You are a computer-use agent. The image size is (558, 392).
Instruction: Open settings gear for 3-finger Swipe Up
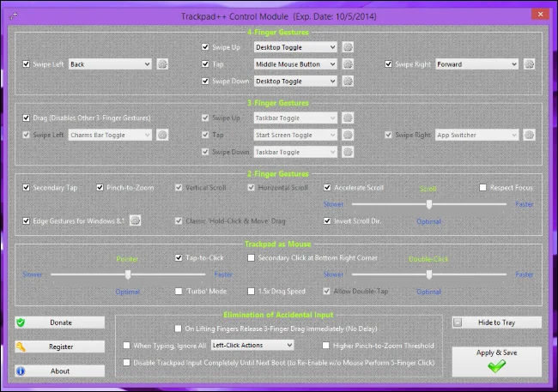(x=348, y=118)
